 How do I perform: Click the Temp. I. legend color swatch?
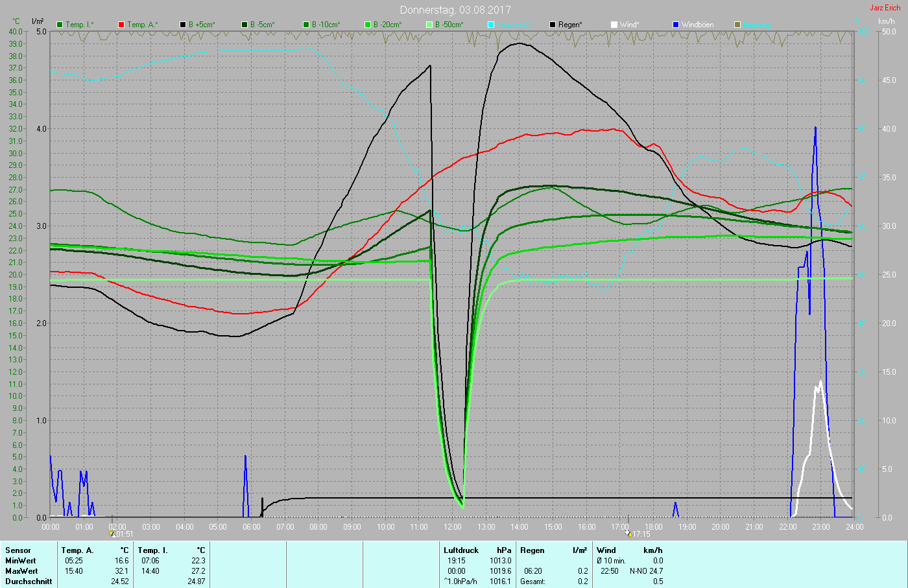(x=60, y=25)
